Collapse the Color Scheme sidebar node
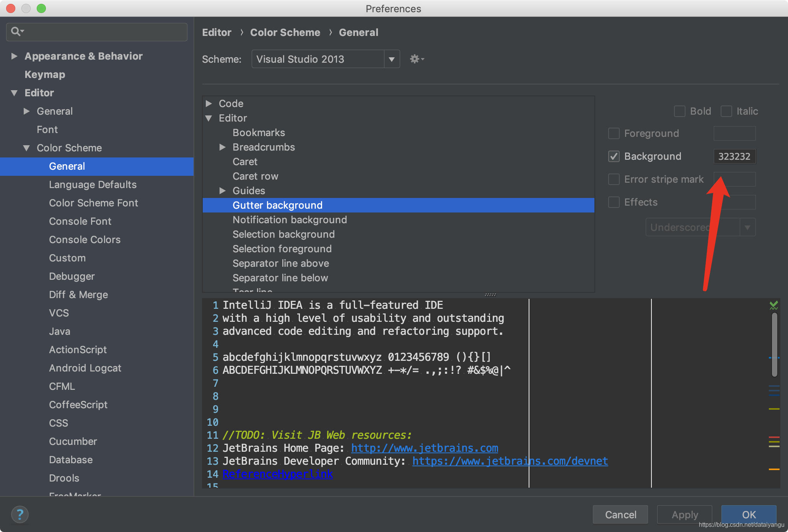The image size is (788, 532). click(x=26, y=148)
